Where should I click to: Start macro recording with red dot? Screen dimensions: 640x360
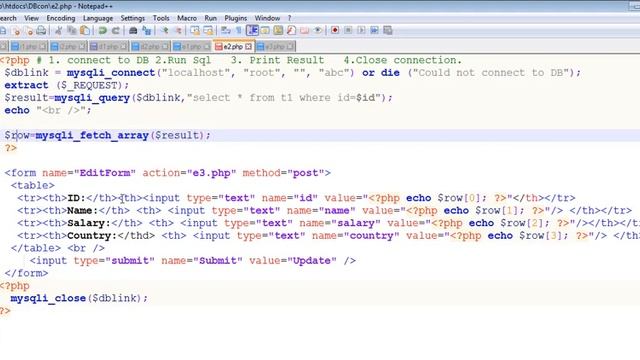coord(335,31)
